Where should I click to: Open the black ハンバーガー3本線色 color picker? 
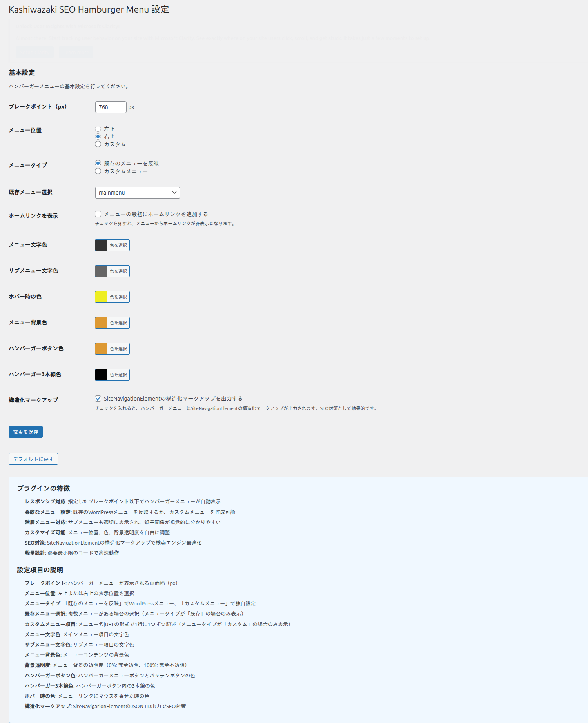click(112, 375)
